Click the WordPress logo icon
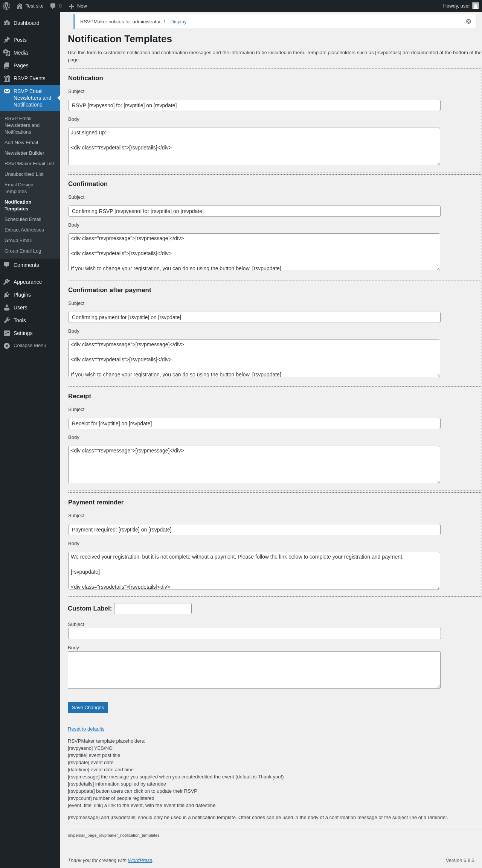The width and height of the screenshot is (482, 868). point(6,6)
